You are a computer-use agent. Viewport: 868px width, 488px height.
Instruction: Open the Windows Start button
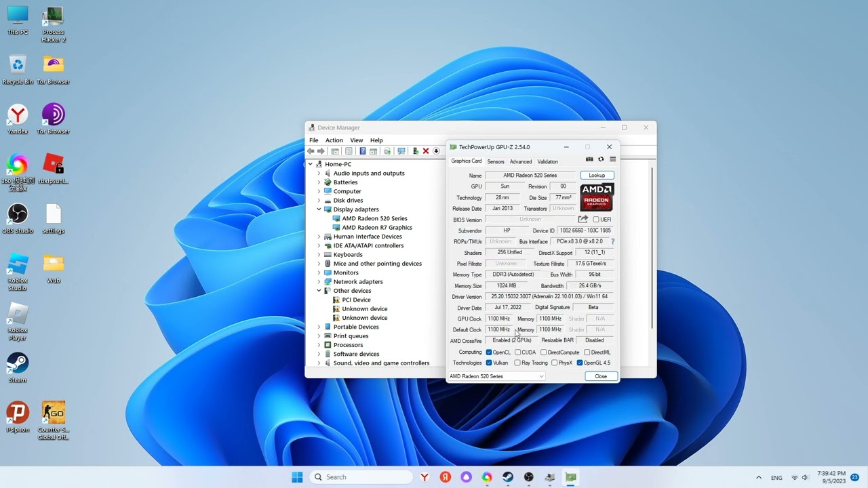pyautogui.click(x=297, y=477)
